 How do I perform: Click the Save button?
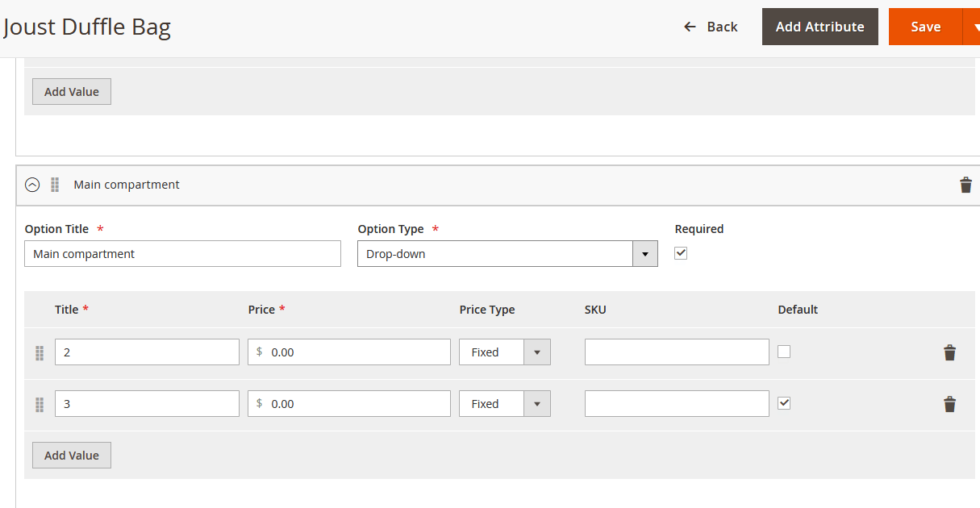tap(925, 26)
